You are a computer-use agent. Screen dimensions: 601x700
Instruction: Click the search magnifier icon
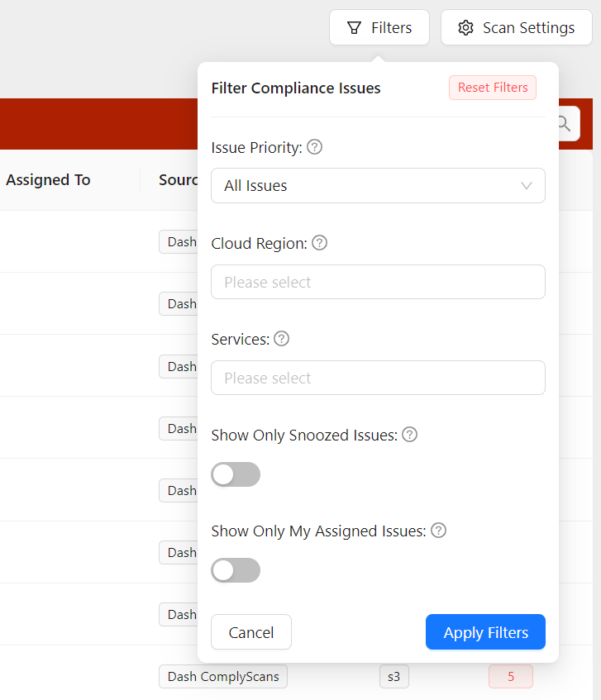tap(564, 124)
